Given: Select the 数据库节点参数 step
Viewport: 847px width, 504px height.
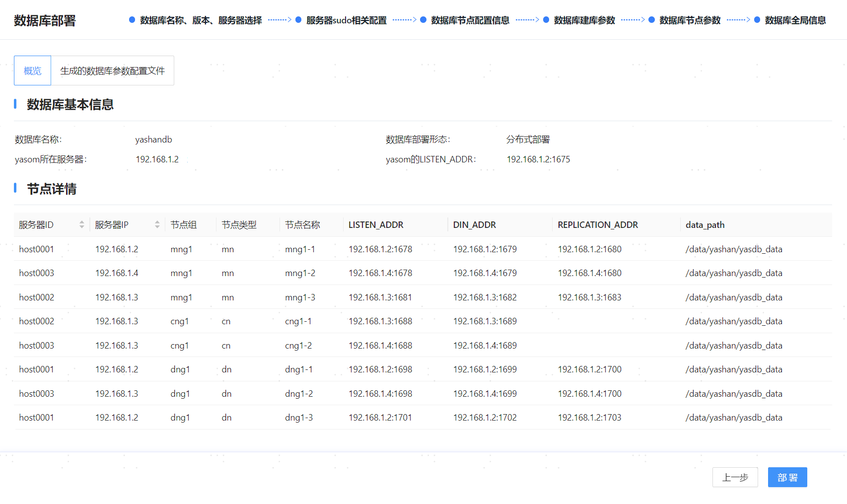Looking at the screenshot, I should coord(690,20).
